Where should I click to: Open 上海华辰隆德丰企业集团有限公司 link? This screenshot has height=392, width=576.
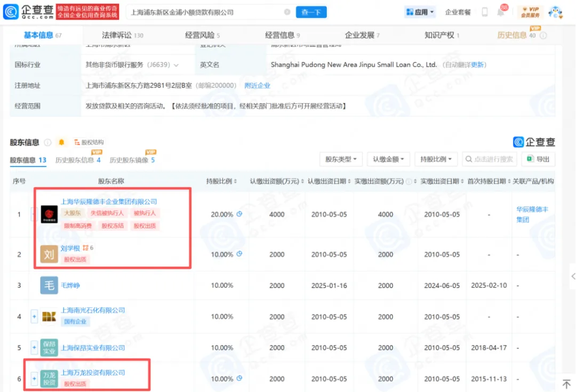[x=109, y=201]
